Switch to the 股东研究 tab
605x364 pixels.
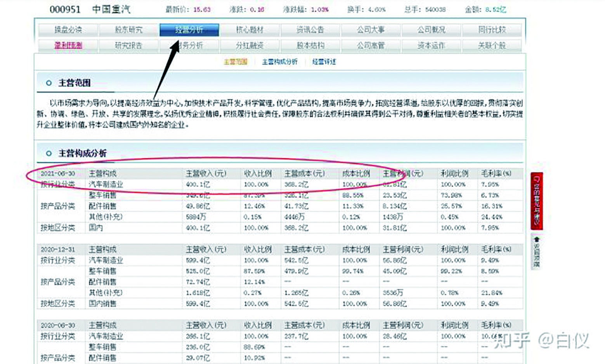(x=128, y=29)
